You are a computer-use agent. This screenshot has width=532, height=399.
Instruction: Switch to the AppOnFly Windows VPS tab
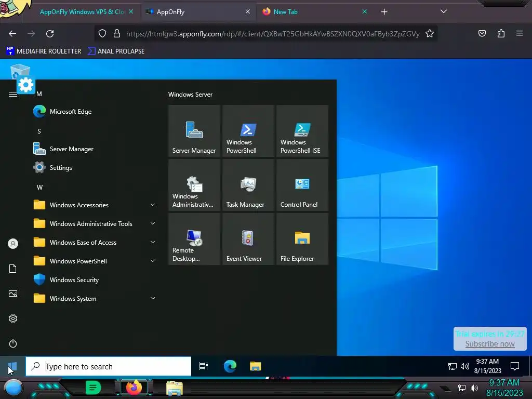pyautogui.click(x=82, y=12)
